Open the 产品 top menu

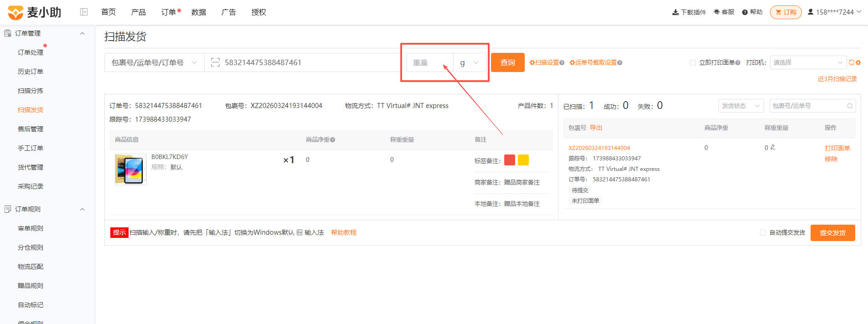coord(139,12)
